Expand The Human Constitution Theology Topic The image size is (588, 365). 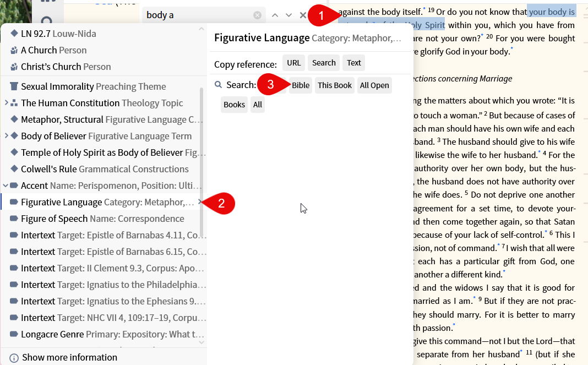[6, 102]
